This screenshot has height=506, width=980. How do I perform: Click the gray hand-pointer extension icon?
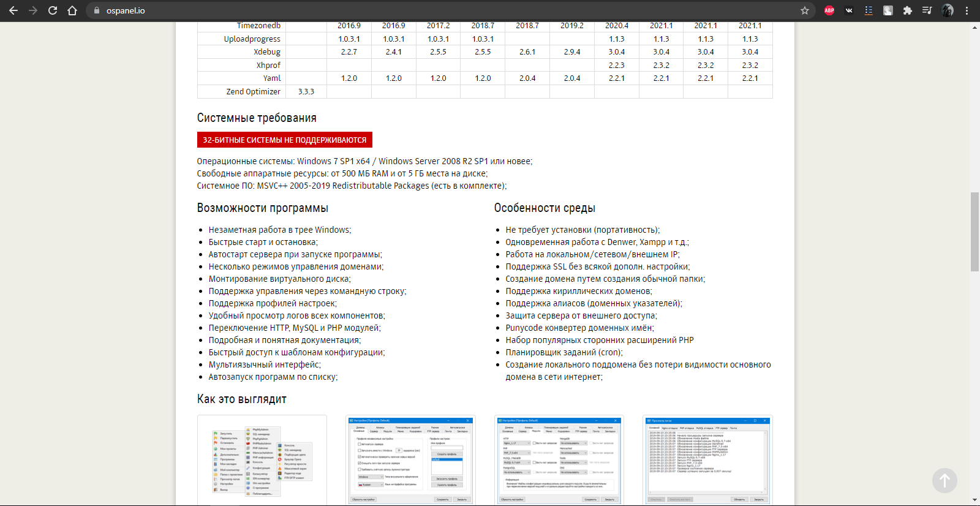[888, 10]
